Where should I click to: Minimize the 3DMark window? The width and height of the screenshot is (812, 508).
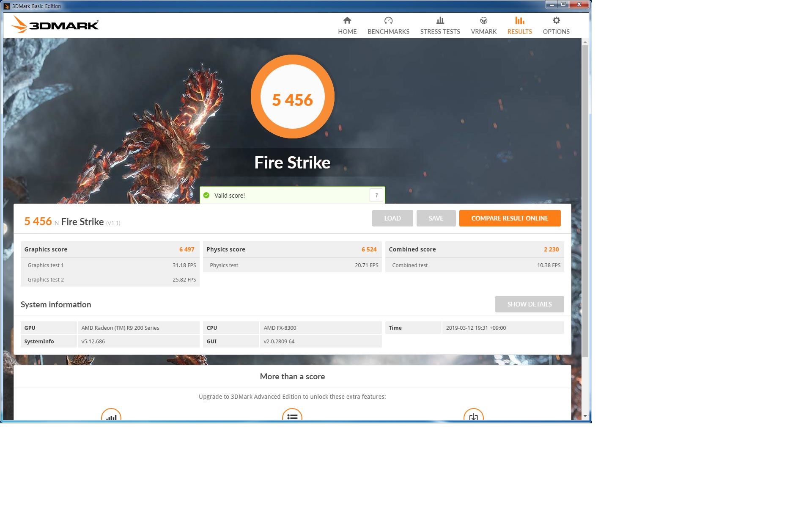pos(551,5)
